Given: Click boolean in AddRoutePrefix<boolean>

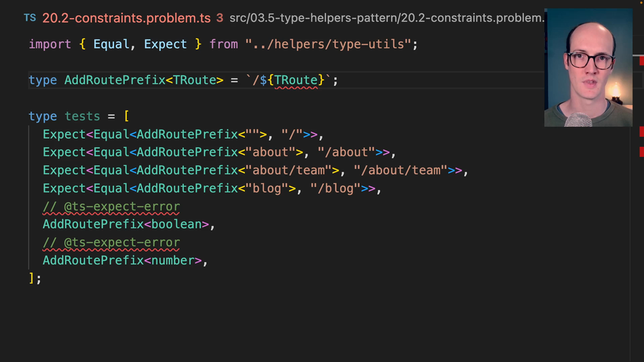Looking at the screenshot, I should (176, 225).
